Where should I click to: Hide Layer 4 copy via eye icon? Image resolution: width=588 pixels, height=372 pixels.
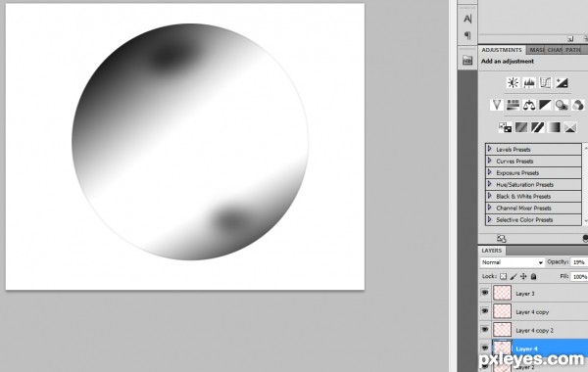[x=485, y=310]
